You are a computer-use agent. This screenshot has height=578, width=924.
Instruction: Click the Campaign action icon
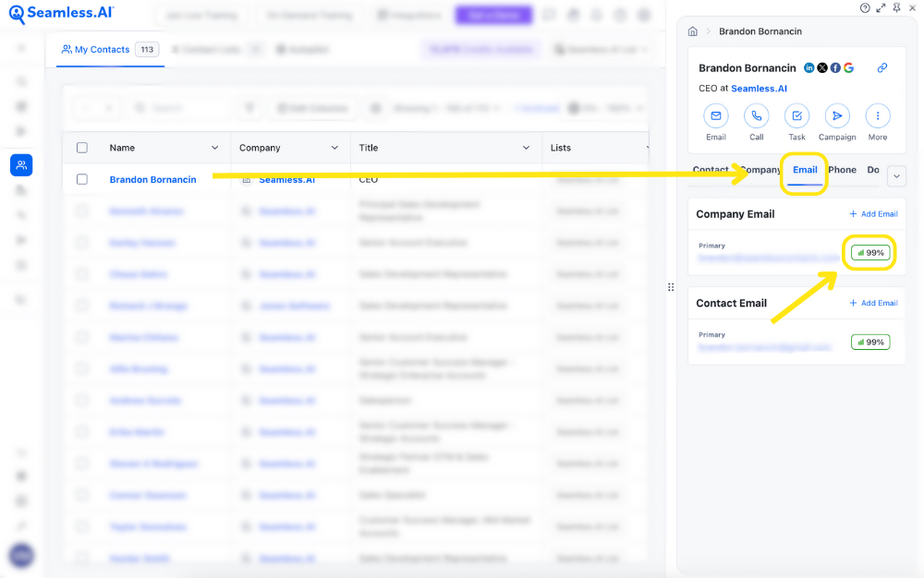coord(837,116)
